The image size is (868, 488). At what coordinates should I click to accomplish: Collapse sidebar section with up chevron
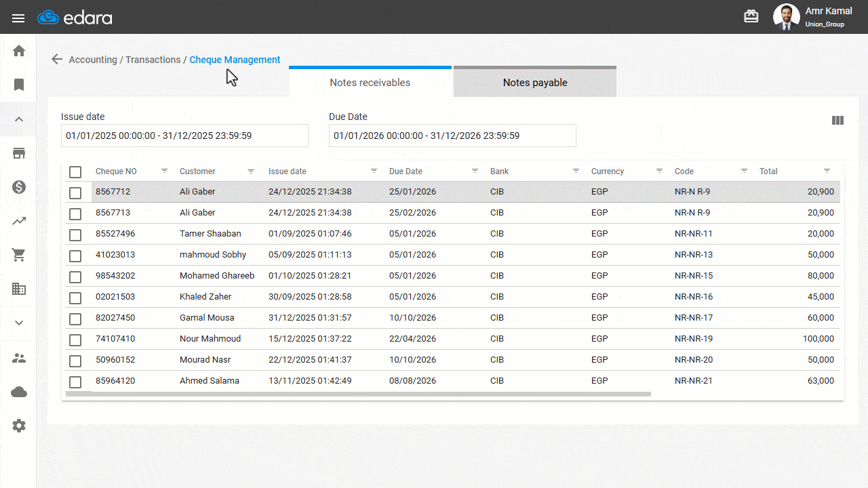19,119
